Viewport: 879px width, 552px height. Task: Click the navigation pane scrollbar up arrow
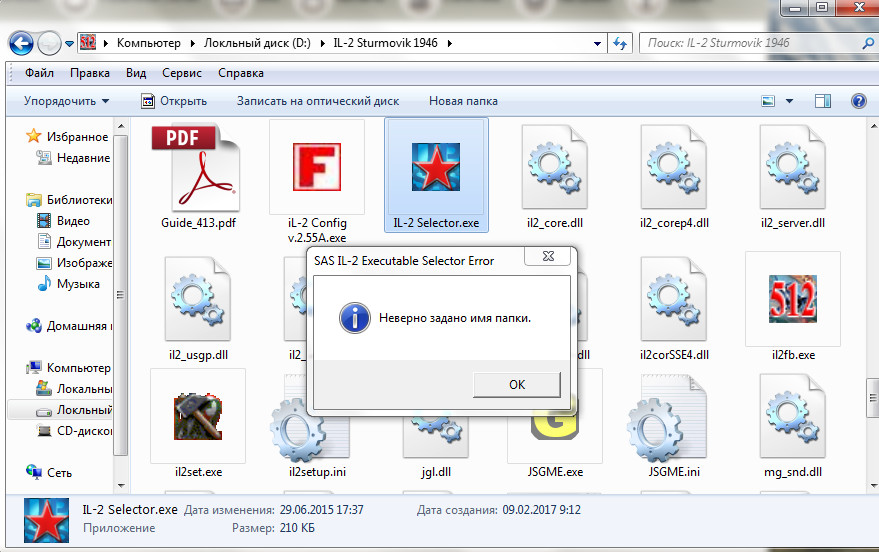[x=121, y=126]
